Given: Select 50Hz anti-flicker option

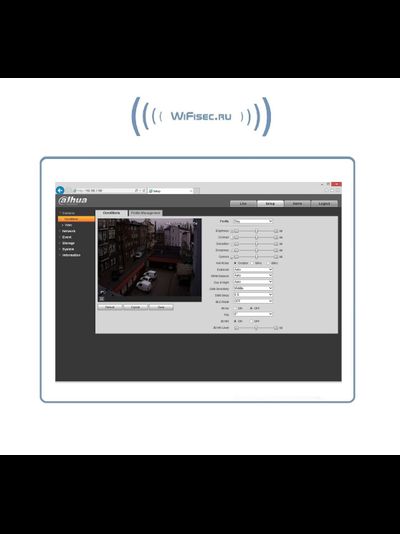Looking at the screenshot, I should coord(252,263).
